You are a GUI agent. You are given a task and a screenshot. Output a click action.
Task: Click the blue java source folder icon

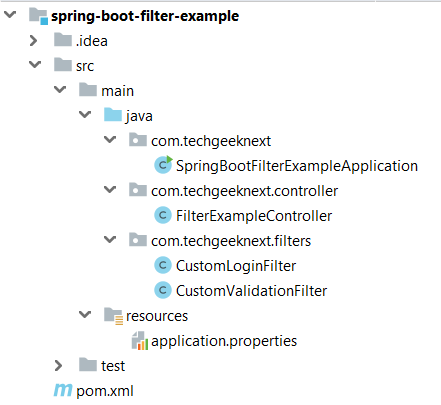(113, 115)
